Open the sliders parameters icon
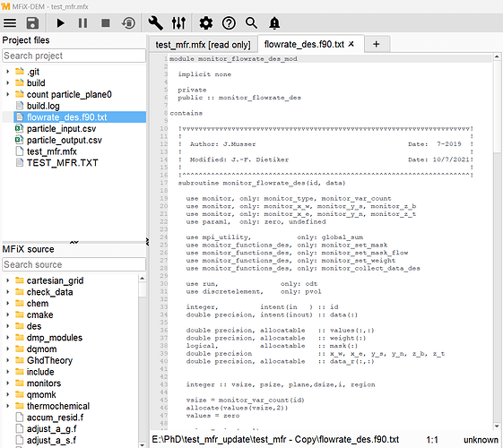Image resolution: width=503 pixels, height=448 pixels. 178,23
